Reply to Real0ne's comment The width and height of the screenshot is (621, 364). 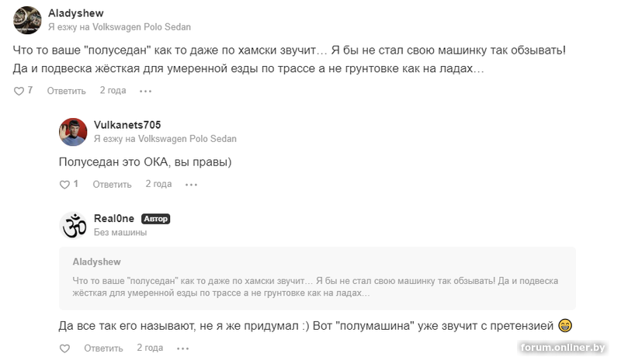click(x=102, y=347)
